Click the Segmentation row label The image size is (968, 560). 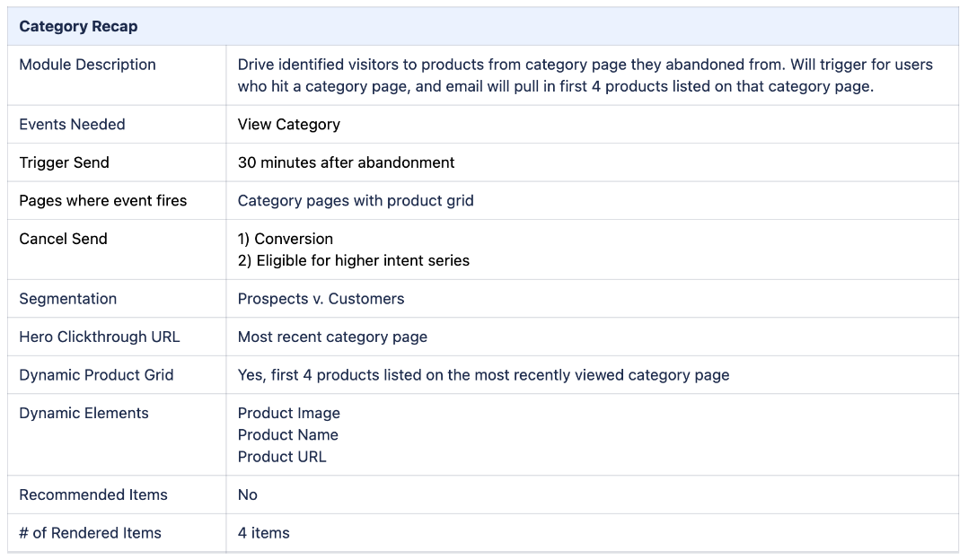(68, 299)
